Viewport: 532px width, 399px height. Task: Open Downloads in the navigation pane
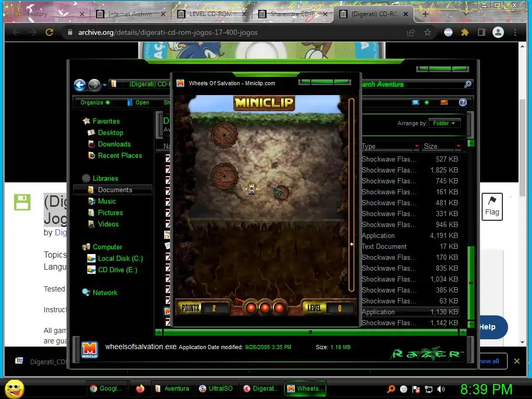[109, 144]
